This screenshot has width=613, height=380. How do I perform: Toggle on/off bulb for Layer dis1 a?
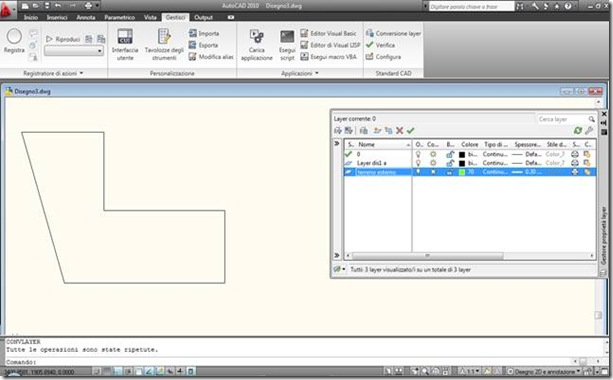point(418,163)
